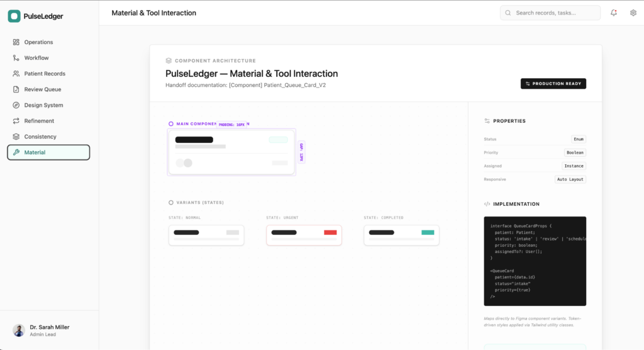
Task: Click the gray status swatch in Normal card
Action: coord(233,232)
